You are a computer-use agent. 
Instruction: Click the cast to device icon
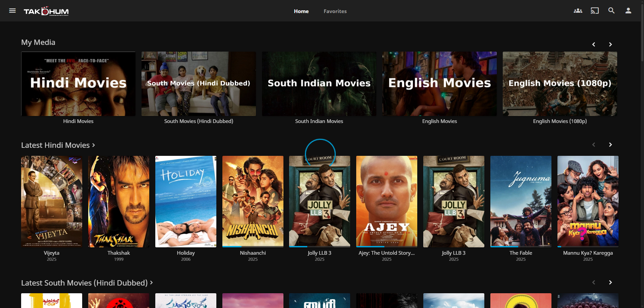(594, 11)
